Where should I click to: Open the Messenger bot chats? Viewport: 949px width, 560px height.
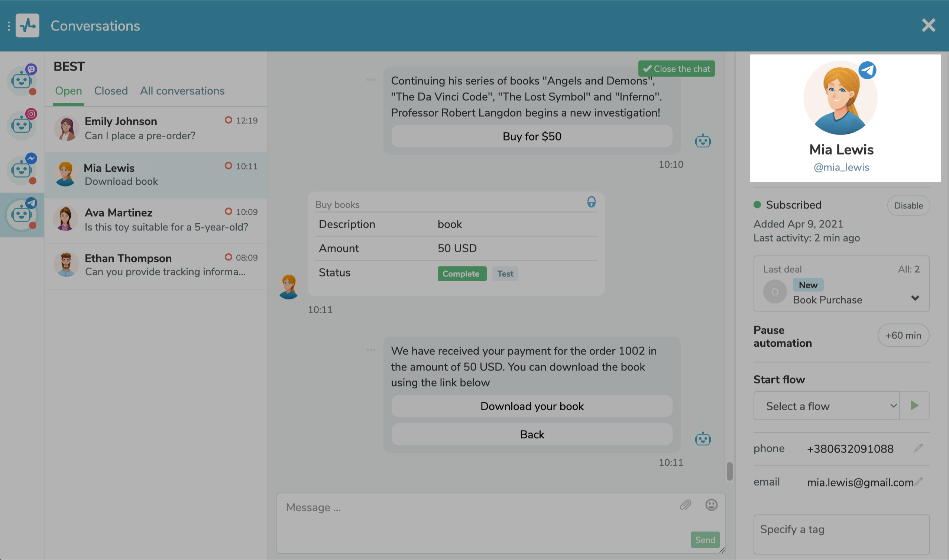(22, 169)
